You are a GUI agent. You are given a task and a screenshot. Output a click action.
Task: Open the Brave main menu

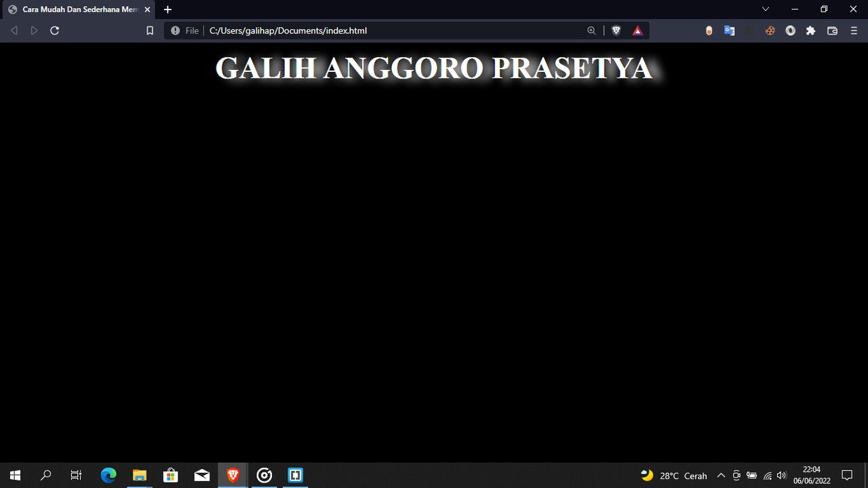tap(854, 30)
